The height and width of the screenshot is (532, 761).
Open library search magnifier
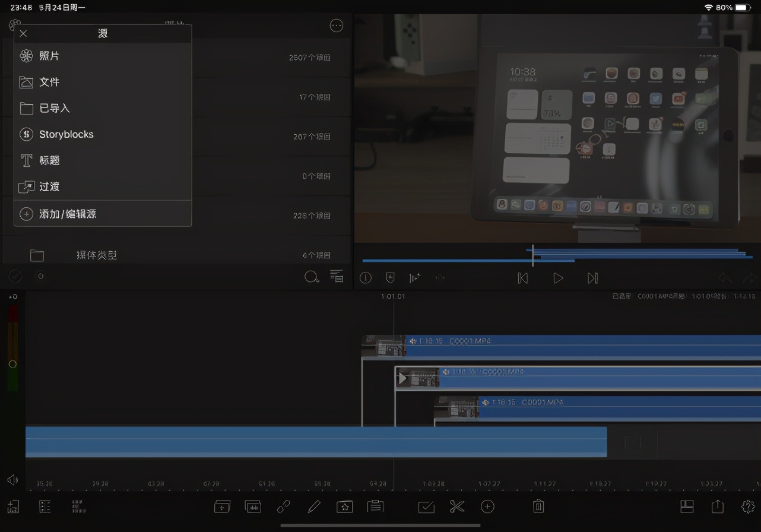[x=312, y=277]
